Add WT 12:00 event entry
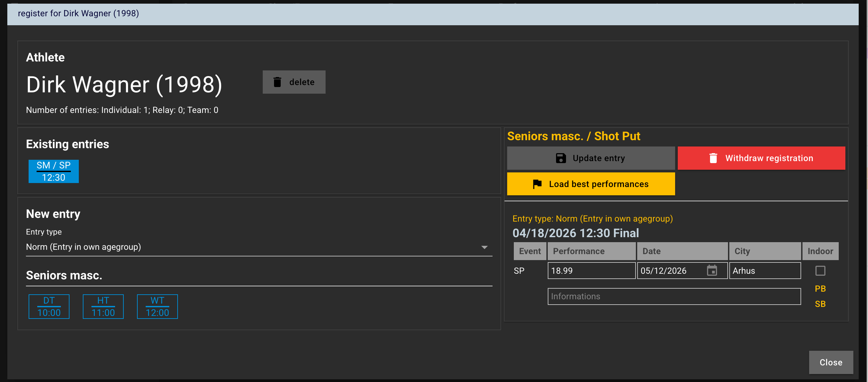This screenshot has width=868, height=382. (x=157, y=306)
